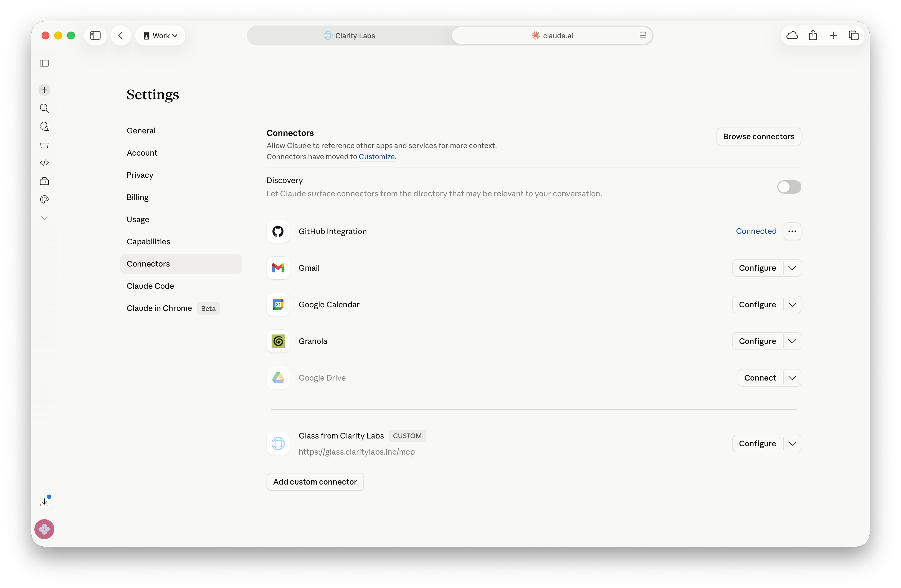This screenshot has height=588, width=901.
Task: Open the palette icon in sidebar
Action: tap(44, 199)
